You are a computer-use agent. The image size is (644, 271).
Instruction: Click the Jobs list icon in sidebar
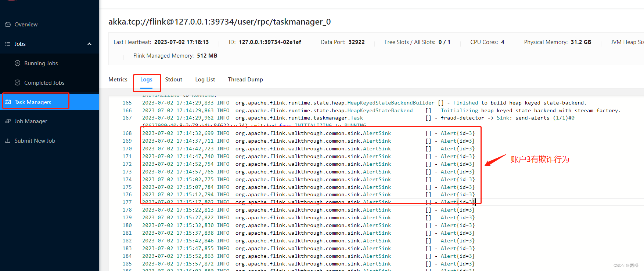(8, 44)
